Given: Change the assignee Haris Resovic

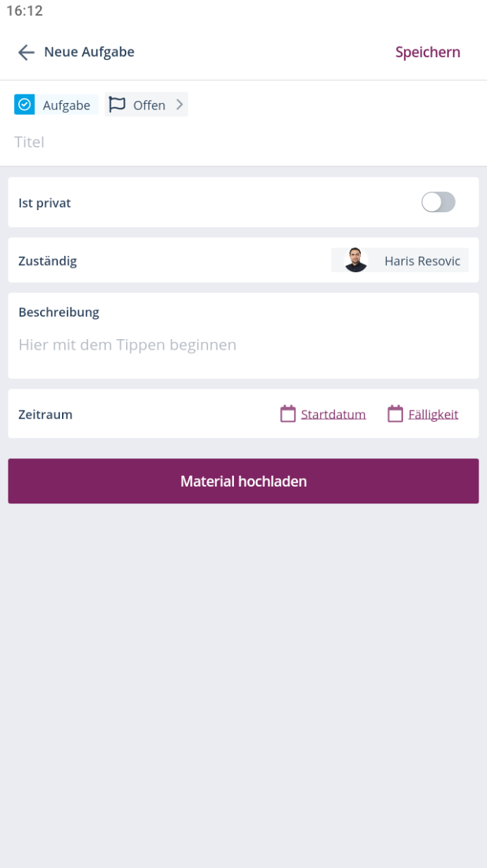Looking at the screenshot, I should point(421,261).
